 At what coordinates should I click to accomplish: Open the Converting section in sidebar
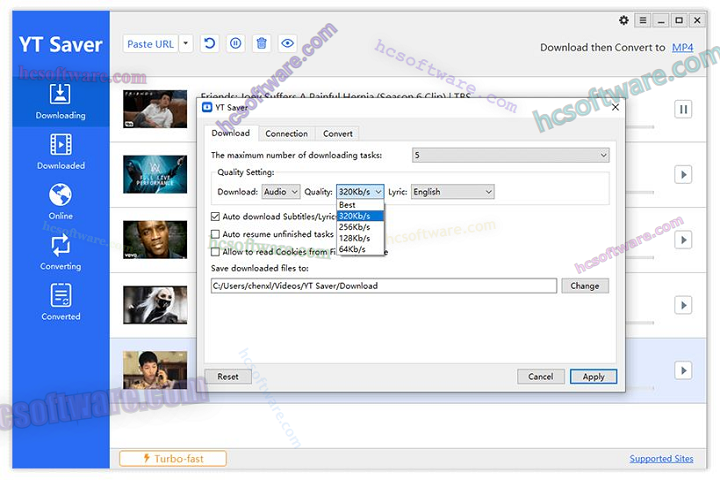coord(61,252)
